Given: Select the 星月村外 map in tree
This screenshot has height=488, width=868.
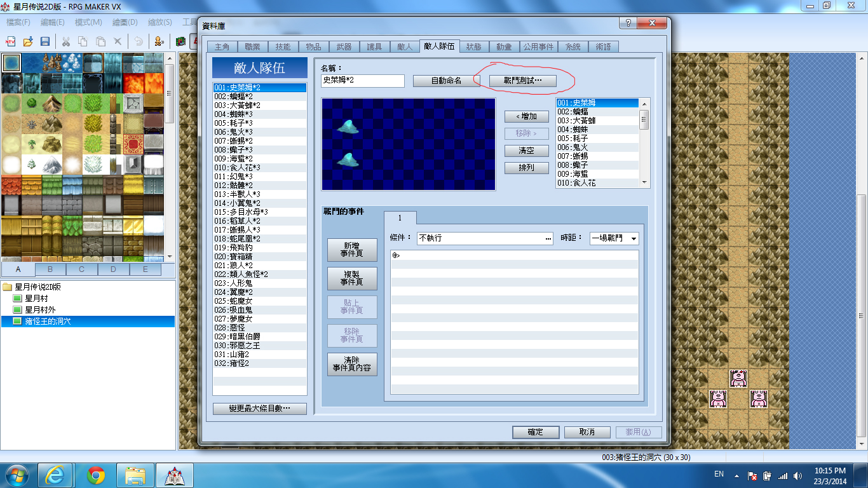Looking at the screenshot, I should 41,309.
